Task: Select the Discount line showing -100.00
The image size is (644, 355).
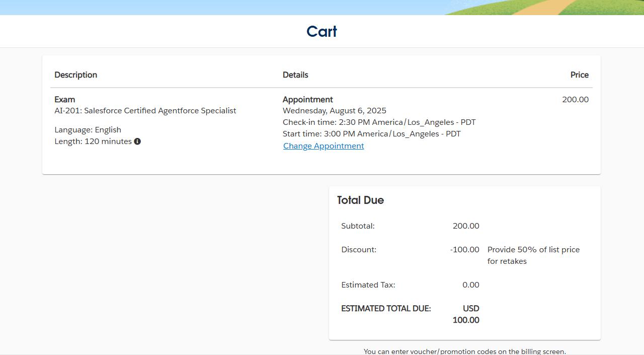Action: (464, 249)
